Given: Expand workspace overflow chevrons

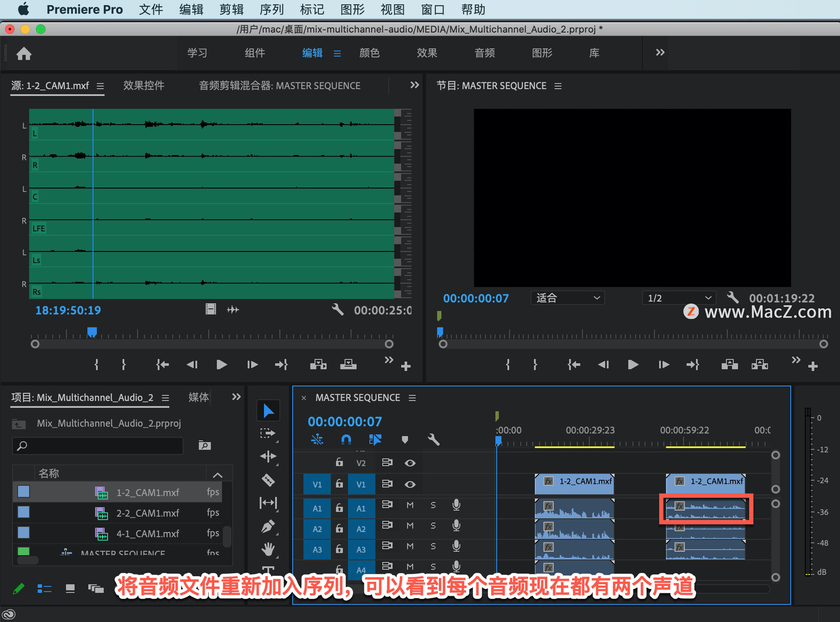Looking at the screenshot, I should (660, 52).
